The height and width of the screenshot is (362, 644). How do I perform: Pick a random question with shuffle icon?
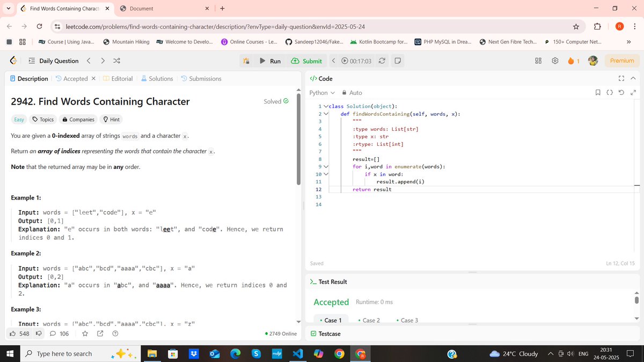tap(117, 61)
